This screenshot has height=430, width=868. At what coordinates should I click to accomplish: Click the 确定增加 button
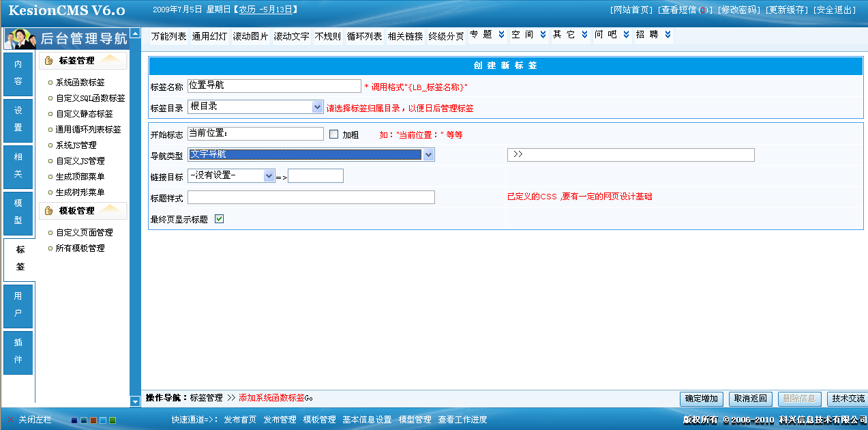click(702, 399)
